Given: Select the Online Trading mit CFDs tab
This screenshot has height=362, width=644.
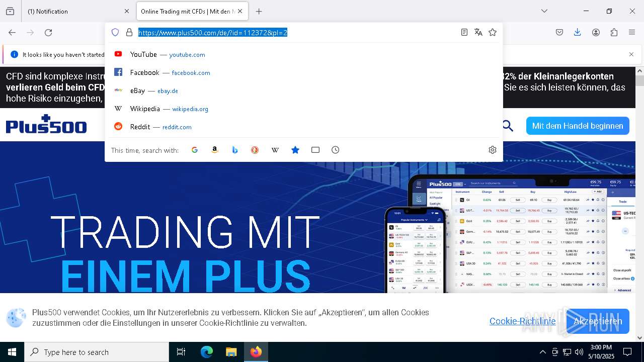Looking at the screenshot, I should (x=192, y=11).
